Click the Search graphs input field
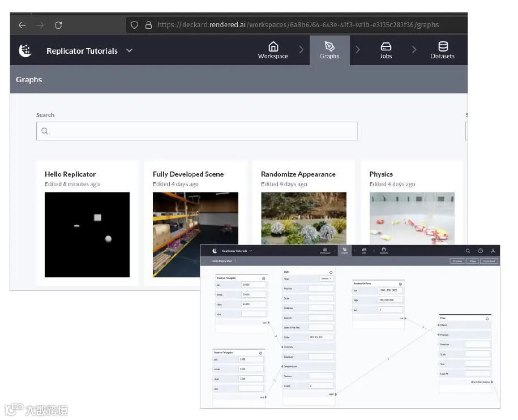 point(197,131)
